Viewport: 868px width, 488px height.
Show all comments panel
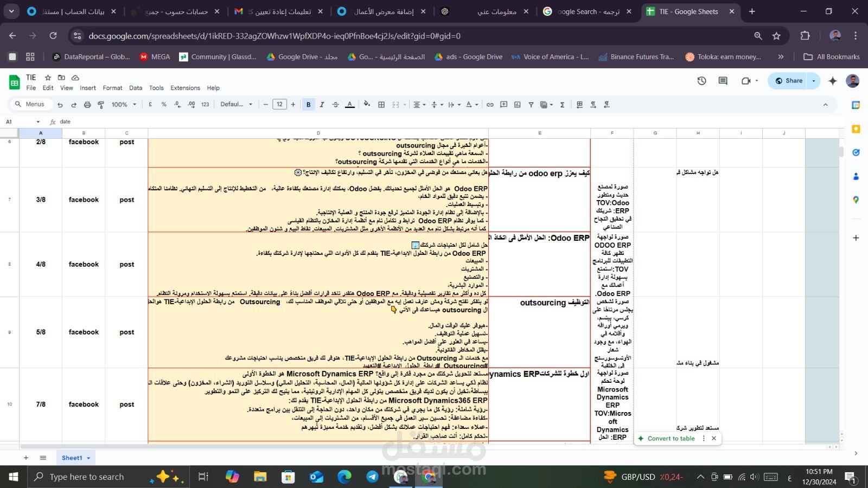tap(723, 81)
